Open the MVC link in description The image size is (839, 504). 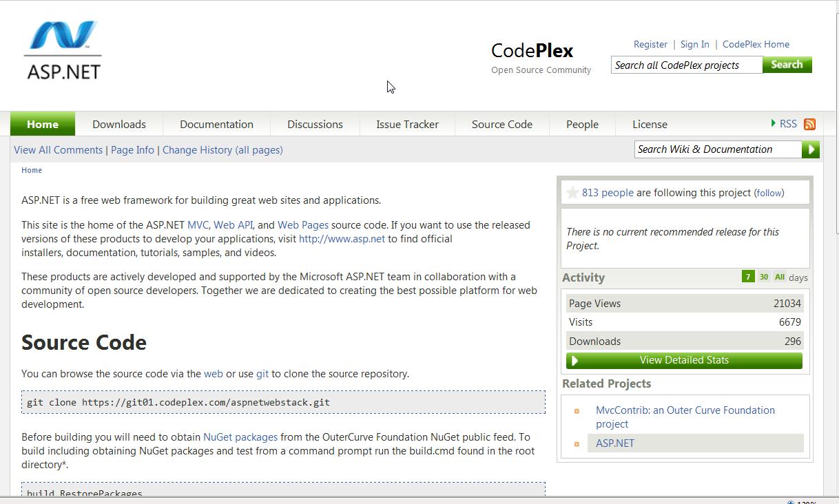click(198, 225)
